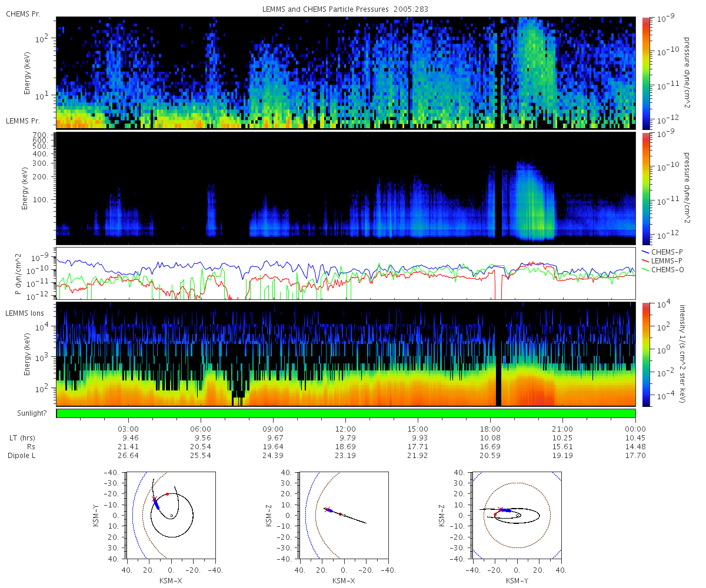Click the 03:00 time axis label
The image size is (706, 588).
click(x=128, y=429)
